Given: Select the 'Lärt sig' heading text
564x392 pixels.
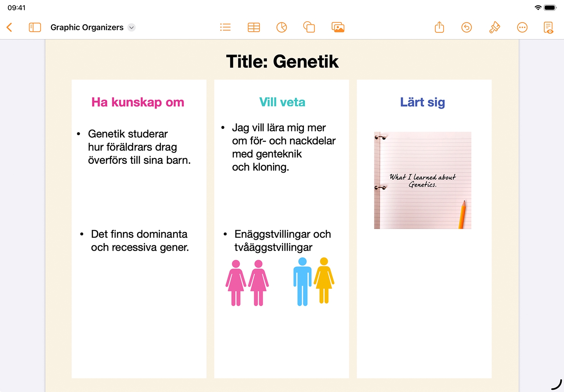Looking at the screenshot, I should [422, 102].
